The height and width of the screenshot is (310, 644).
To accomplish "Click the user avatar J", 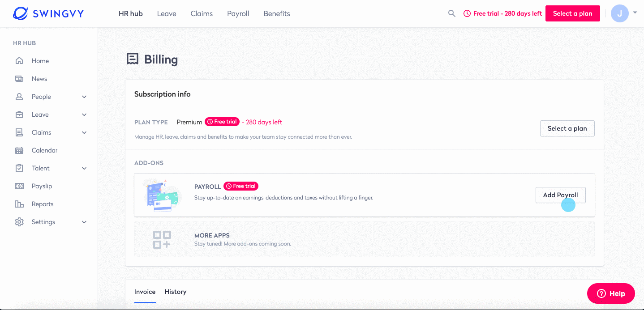I will [x=619, y=13].
